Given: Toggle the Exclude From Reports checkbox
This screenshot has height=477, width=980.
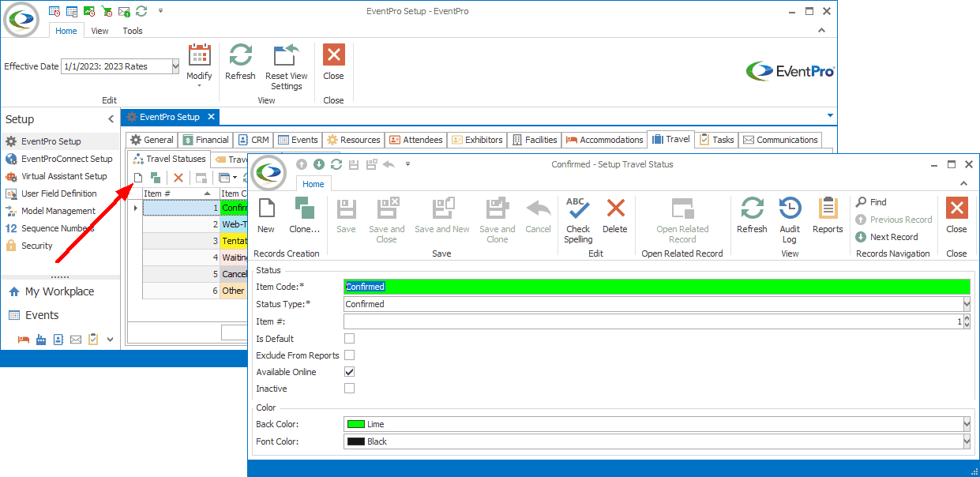Looking at the screenshot, I should point(349,355).
